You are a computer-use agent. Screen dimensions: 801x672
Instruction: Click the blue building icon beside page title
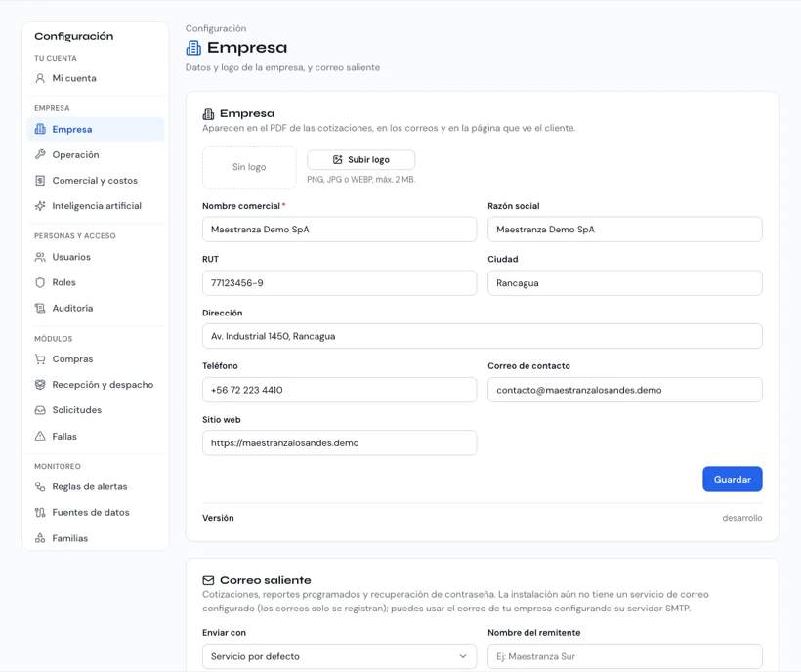pos(193,48)
